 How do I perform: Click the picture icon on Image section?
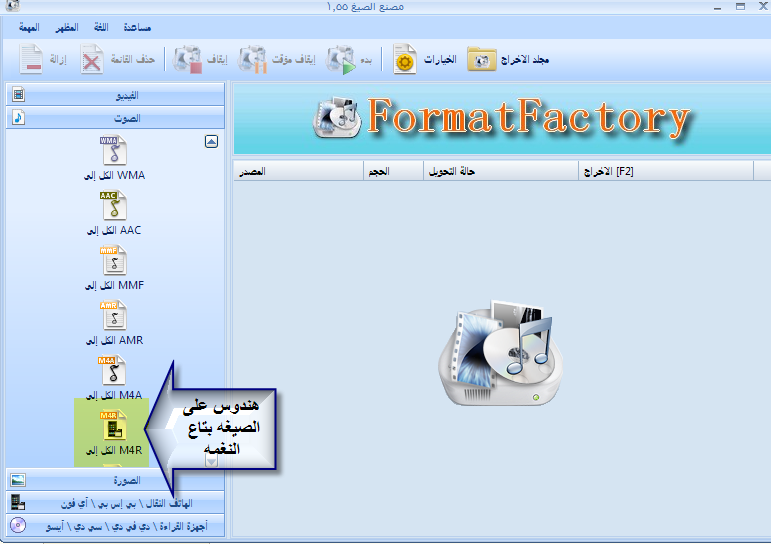pyautogui.click(x=18, y=480)
